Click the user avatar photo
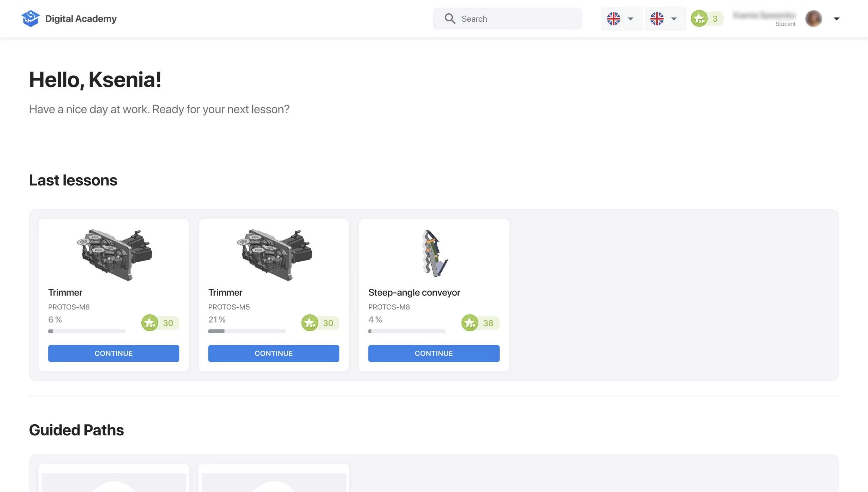The width and height of the screenshot is (868, 492). point(813,19)
